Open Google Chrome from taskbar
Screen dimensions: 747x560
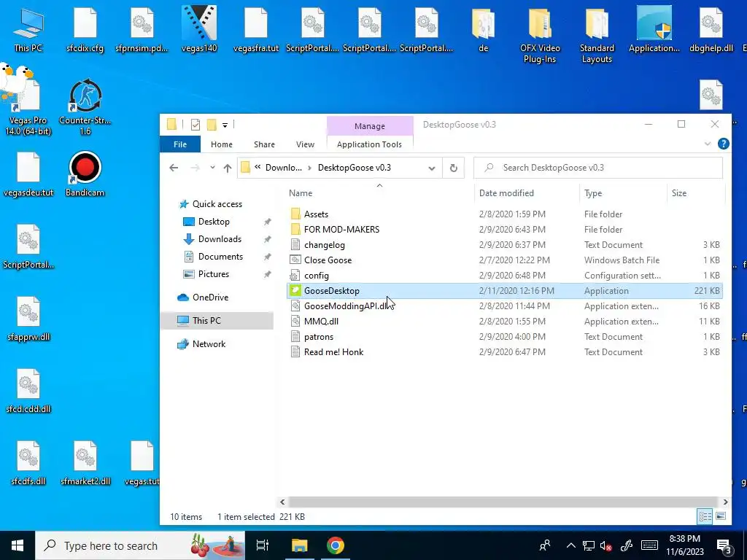tap(336, 545)
